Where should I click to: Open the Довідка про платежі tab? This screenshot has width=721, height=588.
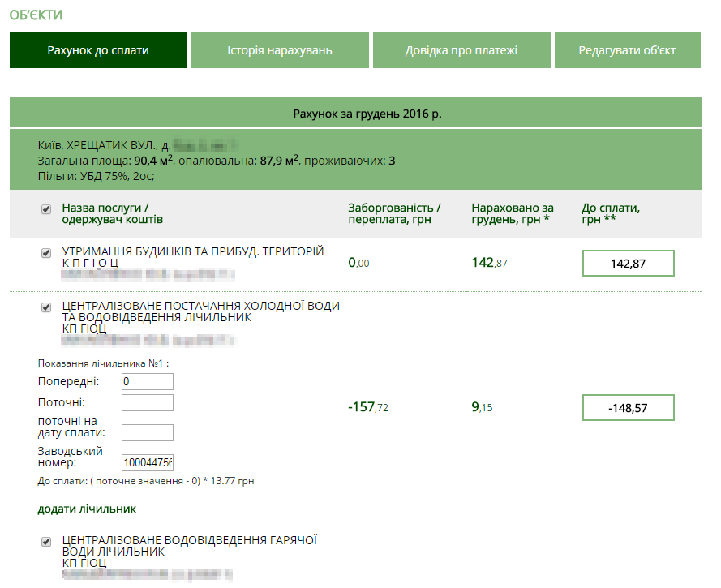(x=461, y=50)
